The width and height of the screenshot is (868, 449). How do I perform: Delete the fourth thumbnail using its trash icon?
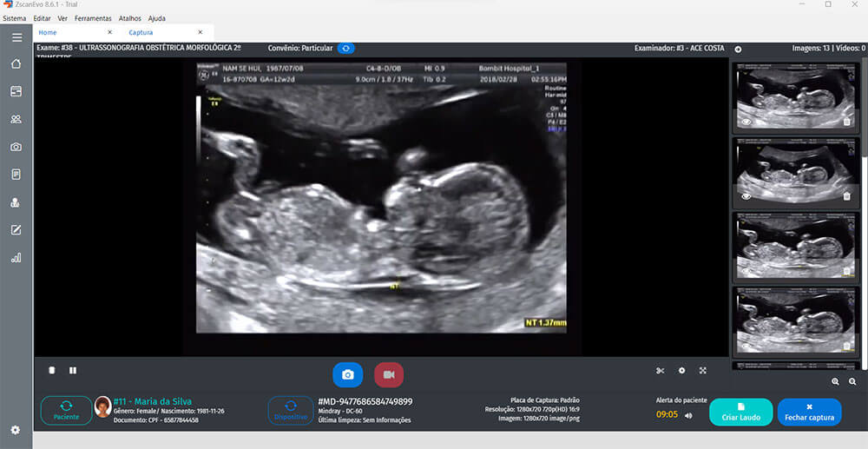coord(846,346)
